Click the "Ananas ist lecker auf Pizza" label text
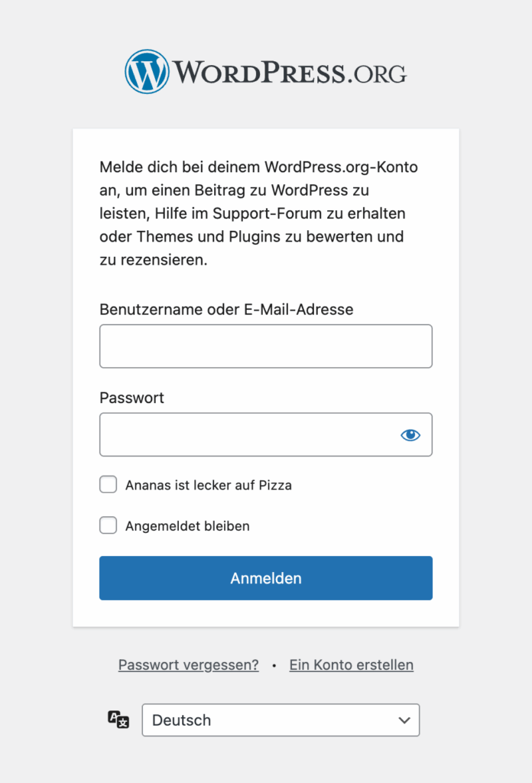Screen dimensions: 532x783 [x=208, y=485]
